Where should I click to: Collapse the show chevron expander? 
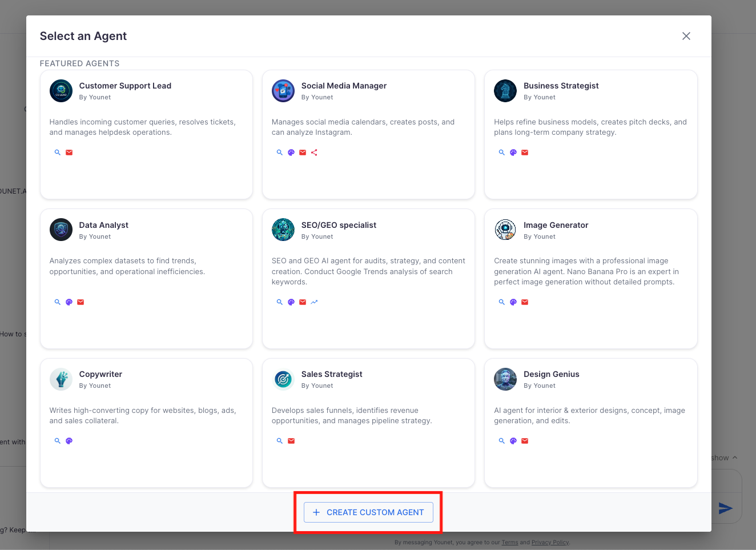click(x=735, y=457)
